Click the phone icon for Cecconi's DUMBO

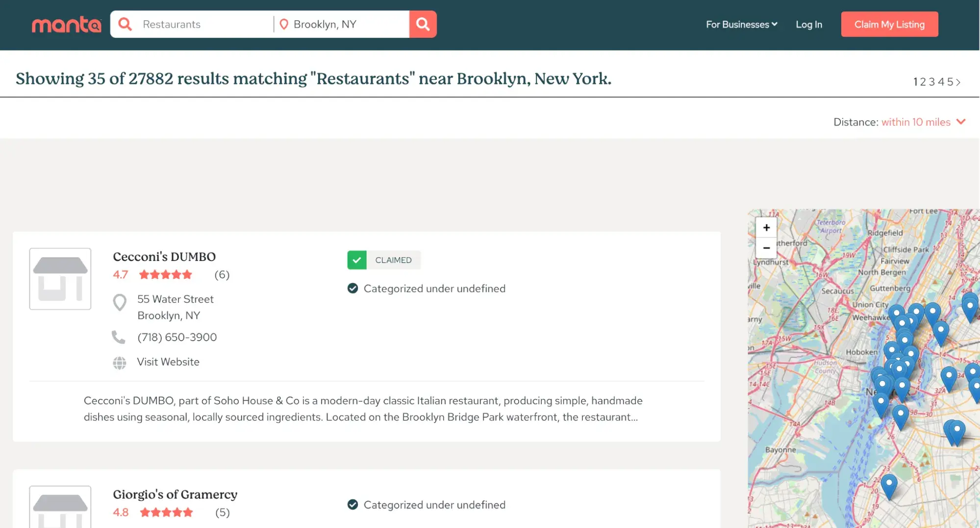point(119,337)
